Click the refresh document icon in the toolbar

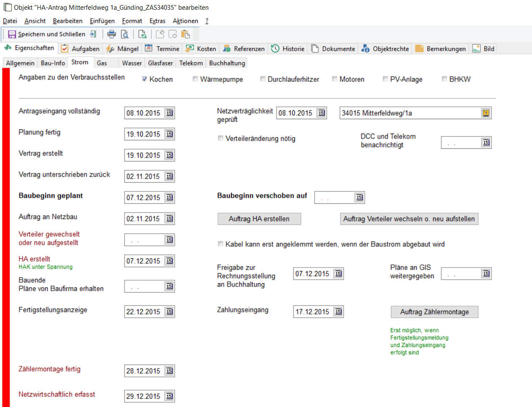click(142, 34)
